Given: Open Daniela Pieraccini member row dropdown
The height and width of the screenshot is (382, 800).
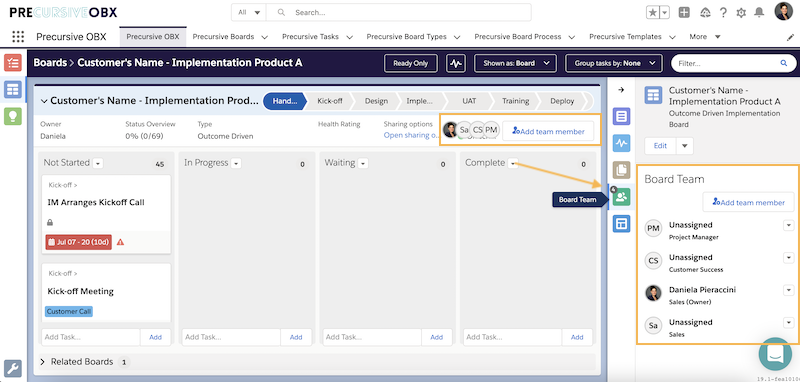Looking at the screenshot, I should tap(788, 290).
